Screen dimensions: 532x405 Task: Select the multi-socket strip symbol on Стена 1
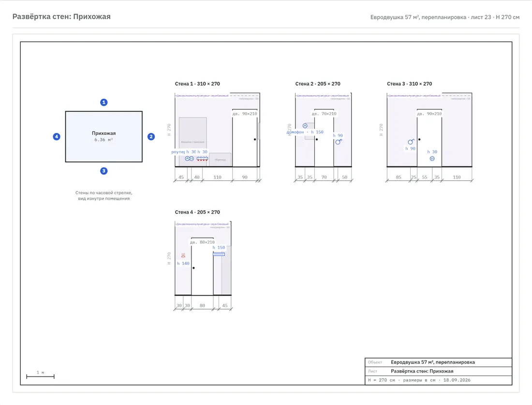click(x=202, y=159)
